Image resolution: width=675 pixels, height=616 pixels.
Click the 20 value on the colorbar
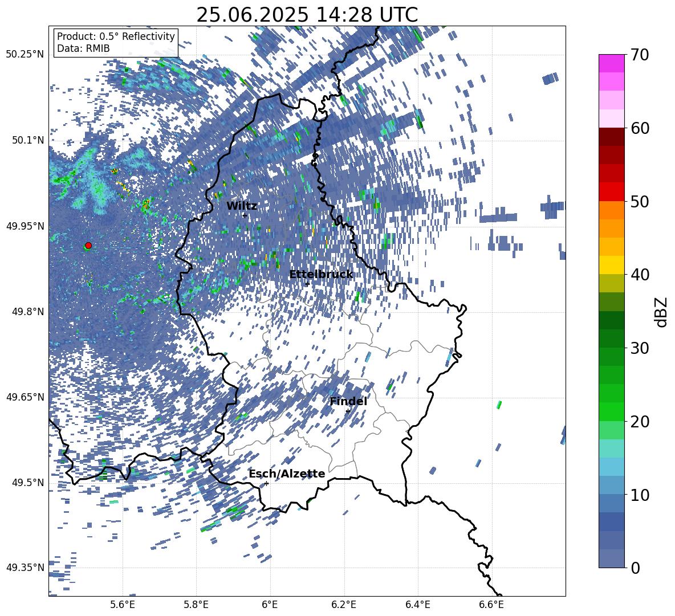coord(640,422)
